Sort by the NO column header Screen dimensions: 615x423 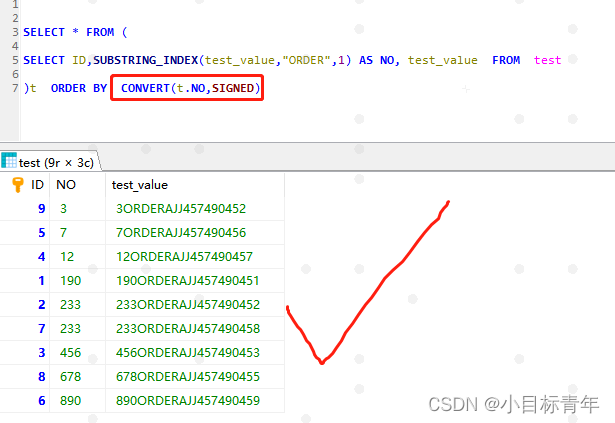66,184
